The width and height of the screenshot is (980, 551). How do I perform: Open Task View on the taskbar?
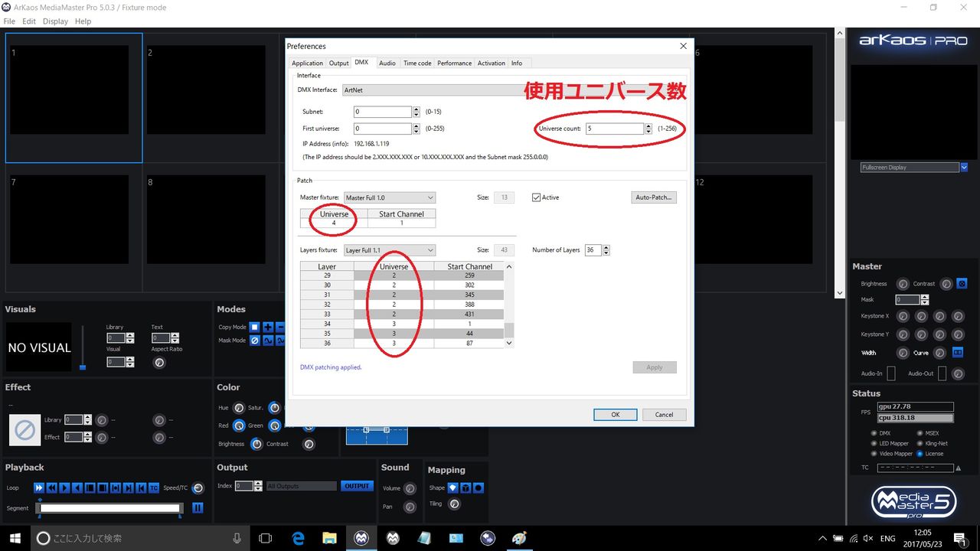(x=265, y=538)
